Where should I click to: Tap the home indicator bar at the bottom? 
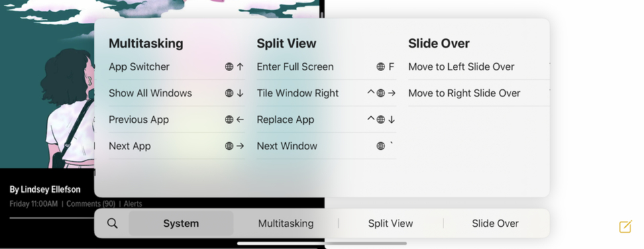click(322, 244)
